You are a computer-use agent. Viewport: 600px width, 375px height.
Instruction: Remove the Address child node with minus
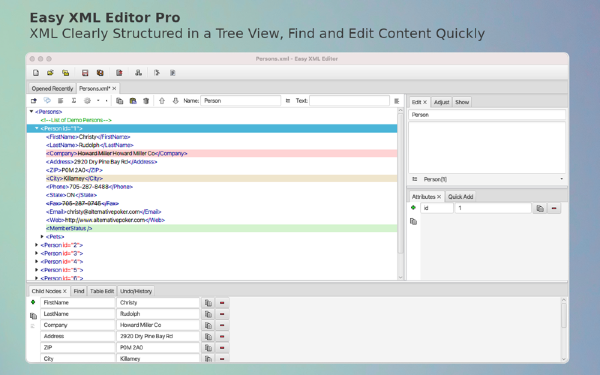click(x=222, y=337)
